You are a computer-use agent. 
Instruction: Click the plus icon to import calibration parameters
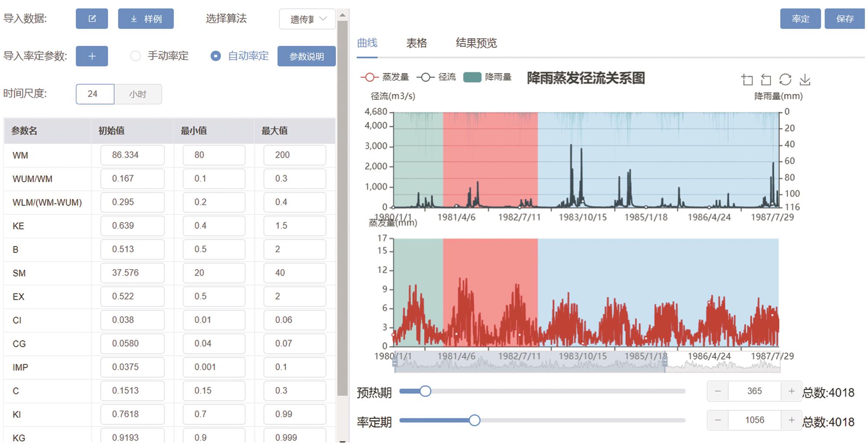click(92, 56)
